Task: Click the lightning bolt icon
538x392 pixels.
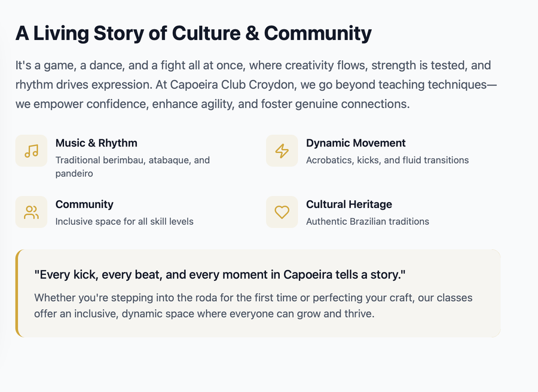Action: click(x=282, y=151)
